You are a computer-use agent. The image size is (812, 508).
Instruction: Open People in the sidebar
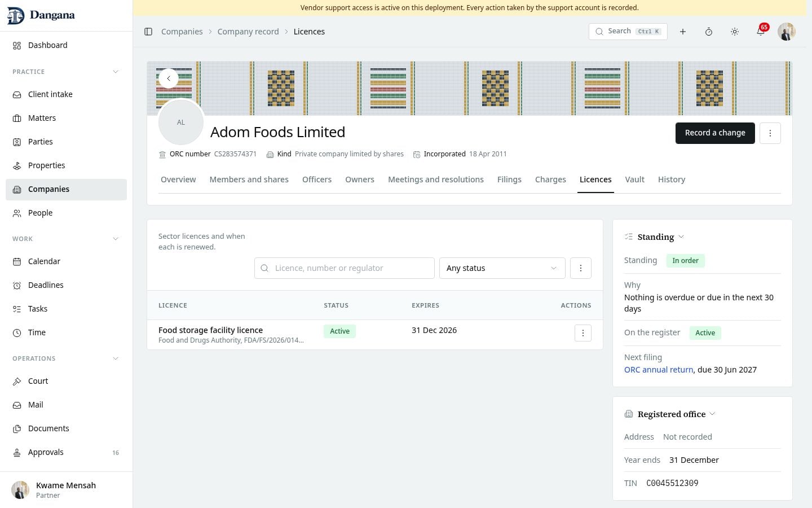click(66, 213)
